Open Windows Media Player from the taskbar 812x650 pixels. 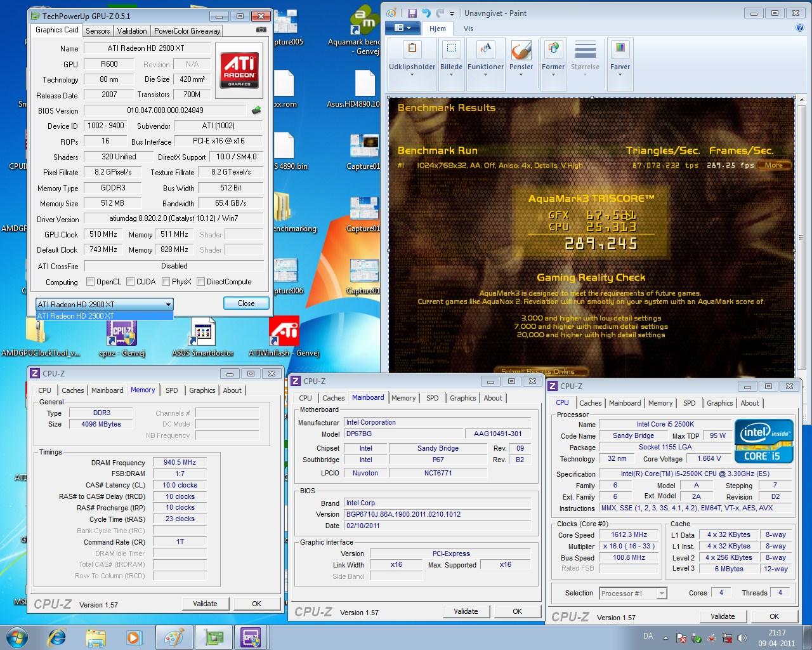(133, 637)
